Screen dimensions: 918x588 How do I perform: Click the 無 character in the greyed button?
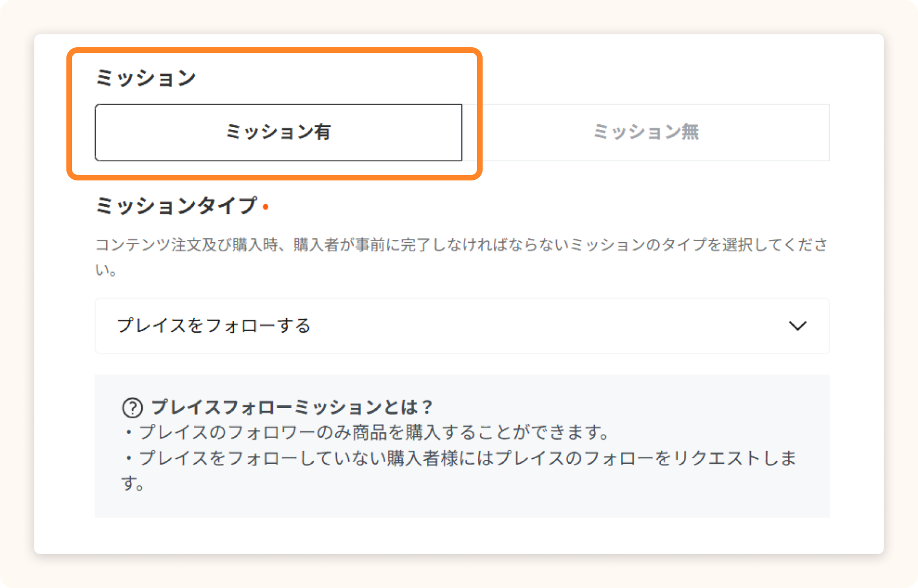(x=690, y=133)
